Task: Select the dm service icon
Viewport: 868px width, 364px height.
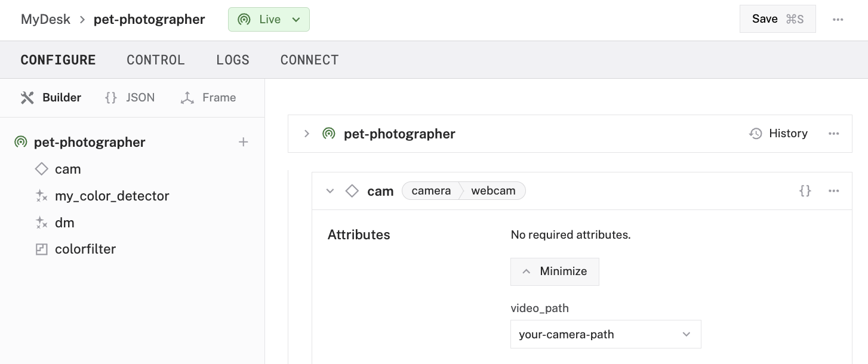Action: coord(42,223)
